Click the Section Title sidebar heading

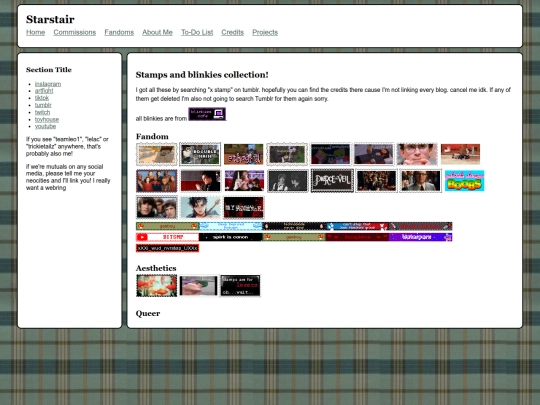[x=49, y=70]
